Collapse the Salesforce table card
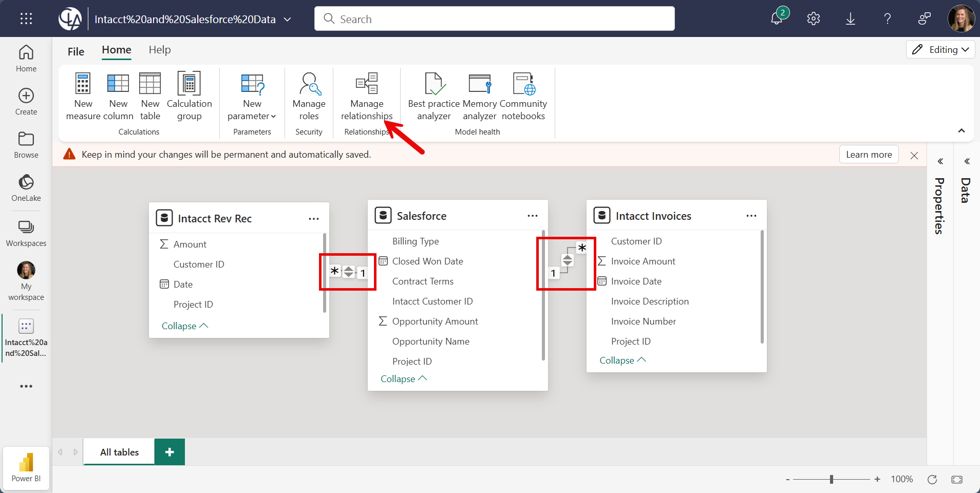 [x=403, y=379]
